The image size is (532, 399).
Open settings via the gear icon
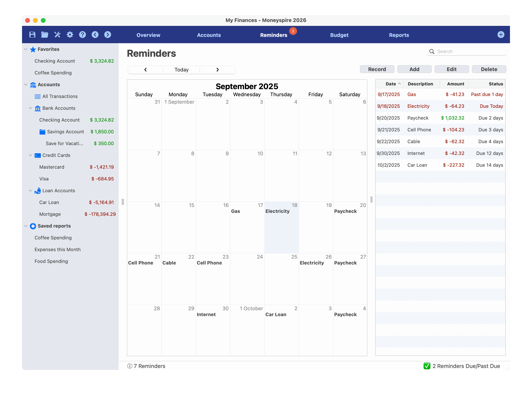70,35
